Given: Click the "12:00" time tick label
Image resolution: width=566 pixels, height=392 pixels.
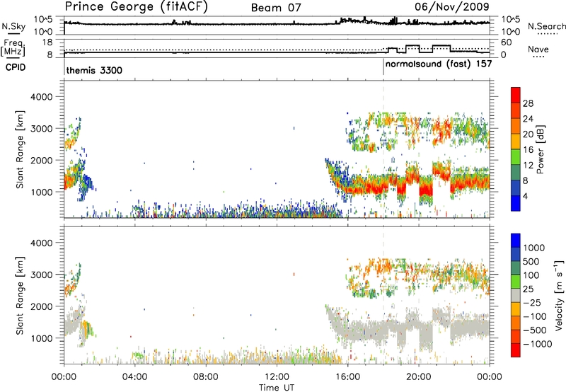Looking at the screenshot, I should [x=277, y=377].
